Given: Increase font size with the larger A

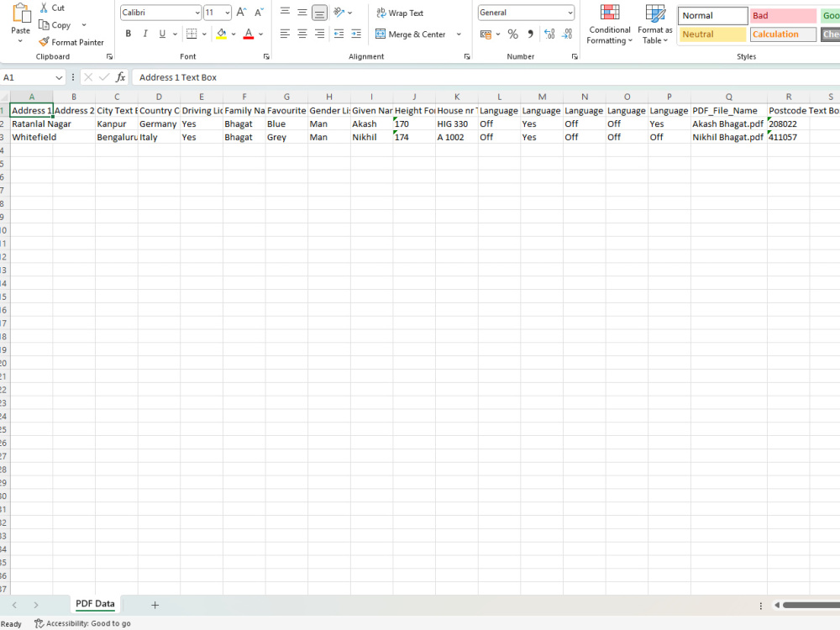Looking at the screenshot, I should tap(242, 13).
